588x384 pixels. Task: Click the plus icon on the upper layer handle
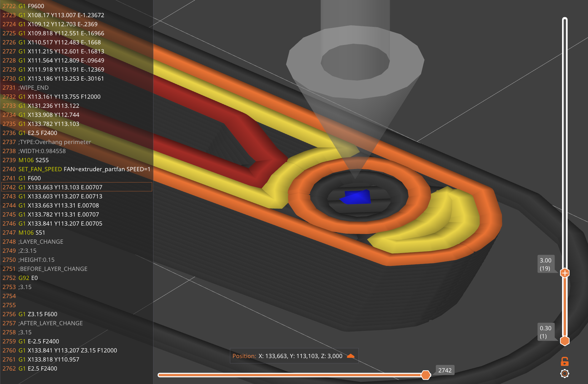click(565, 273)
